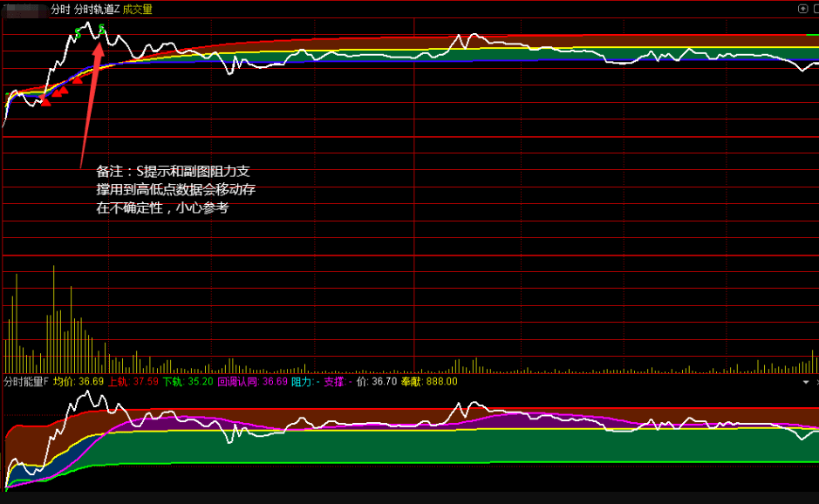This screenshot has width=819, height=504.
Task: Click the highest red buy triangle marker
Action: tap(77, 80)
